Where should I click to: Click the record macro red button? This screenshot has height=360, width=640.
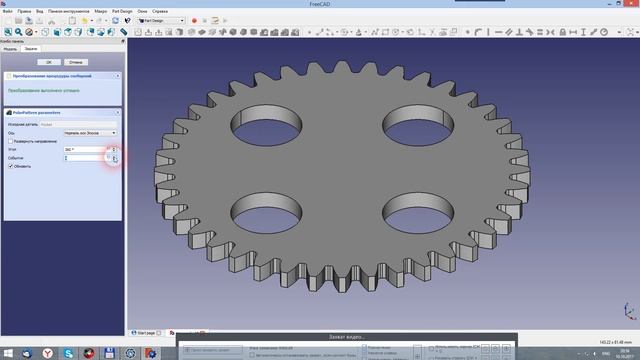[x=194, y=20]
